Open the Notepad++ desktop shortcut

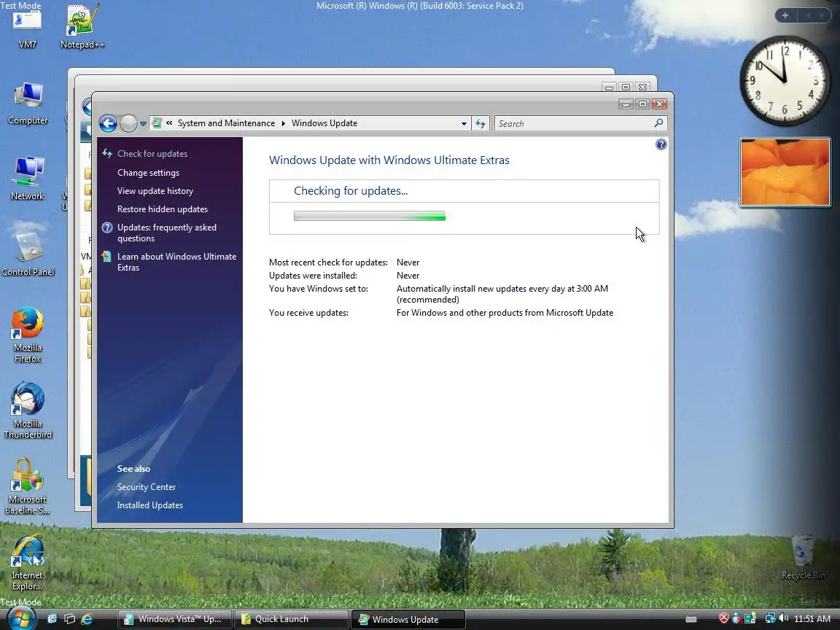pos(82,28)
